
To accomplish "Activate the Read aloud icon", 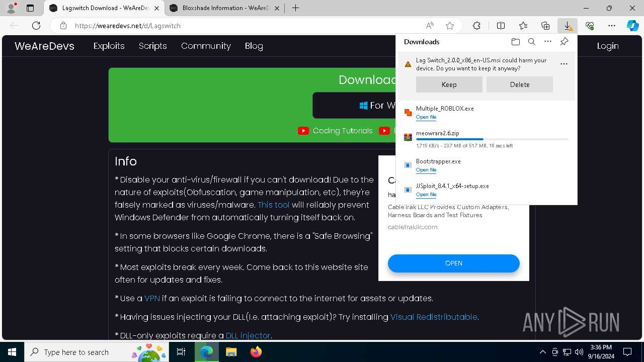I will (430, 26).
